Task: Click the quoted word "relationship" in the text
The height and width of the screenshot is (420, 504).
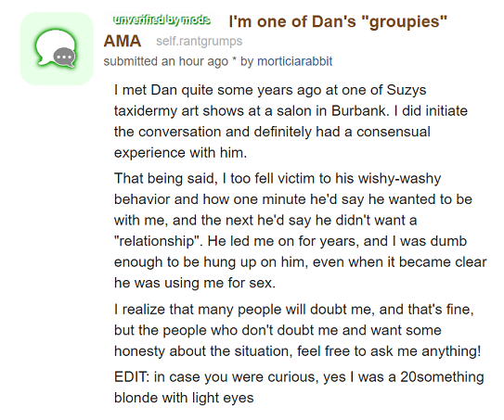Action: tap(159, 241)
